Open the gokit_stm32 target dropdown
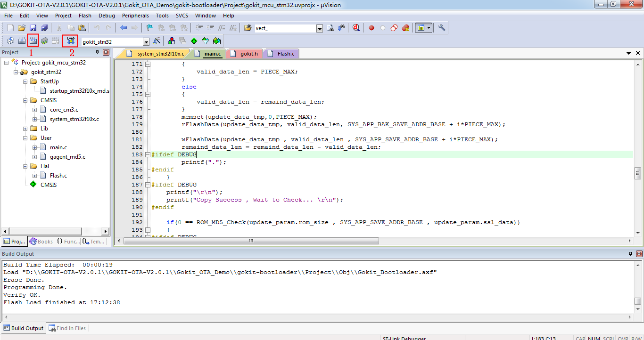This screenshot has height=340, width=644. pos(146,41)
